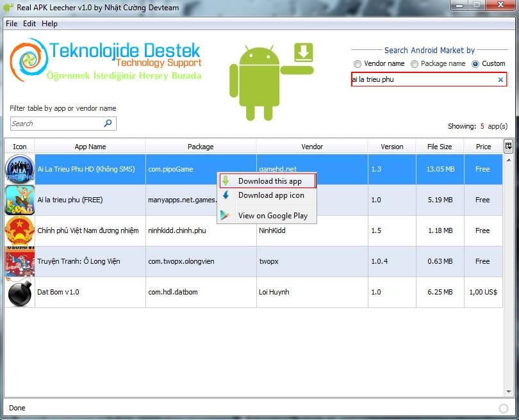
Task: Select the Vendor name radio button
Action: coord(358,64)
